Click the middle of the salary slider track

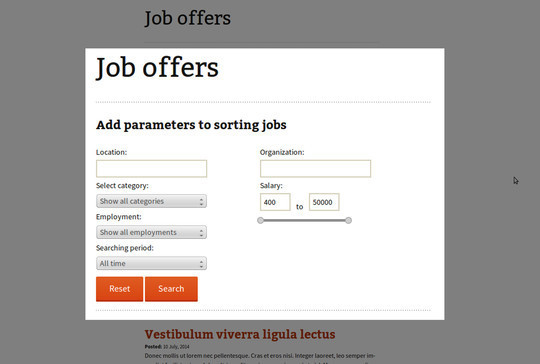[x=304, y=220]
